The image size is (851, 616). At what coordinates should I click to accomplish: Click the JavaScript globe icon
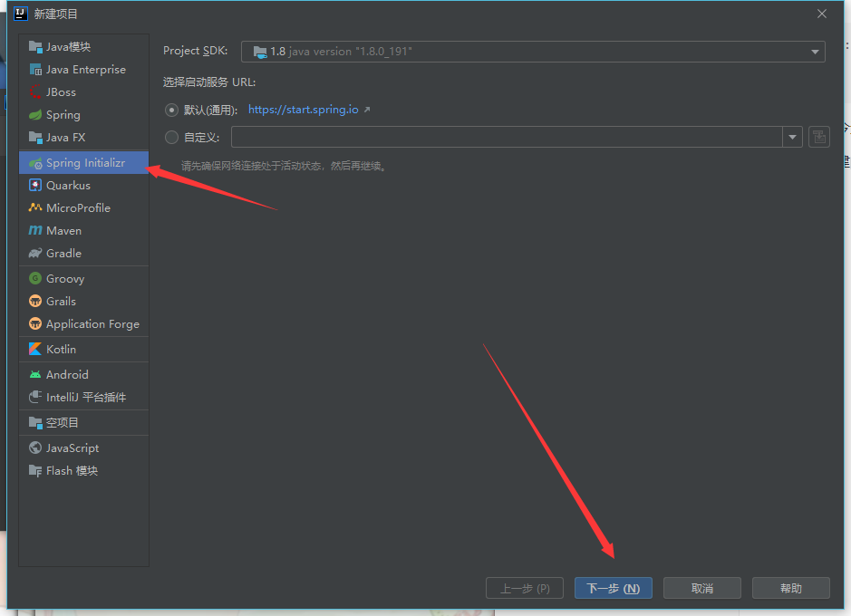(35, 448)
